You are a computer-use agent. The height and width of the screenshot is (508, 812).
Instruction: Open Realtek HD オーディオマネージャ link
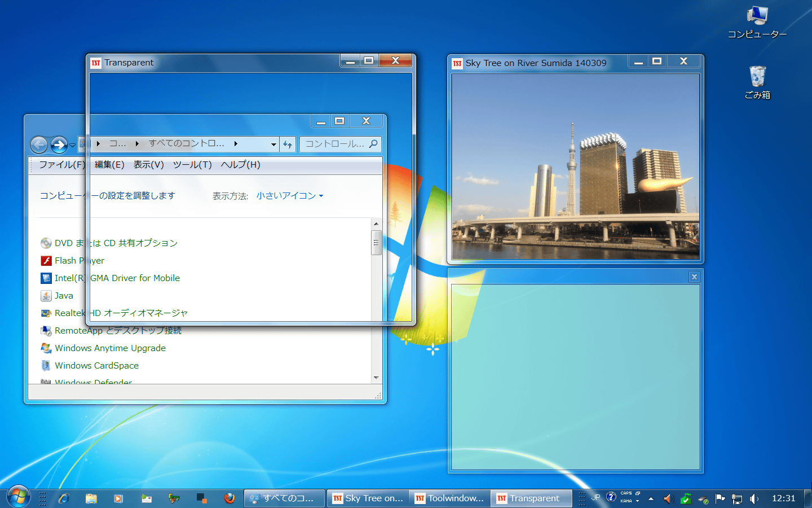tap(121, 313)
